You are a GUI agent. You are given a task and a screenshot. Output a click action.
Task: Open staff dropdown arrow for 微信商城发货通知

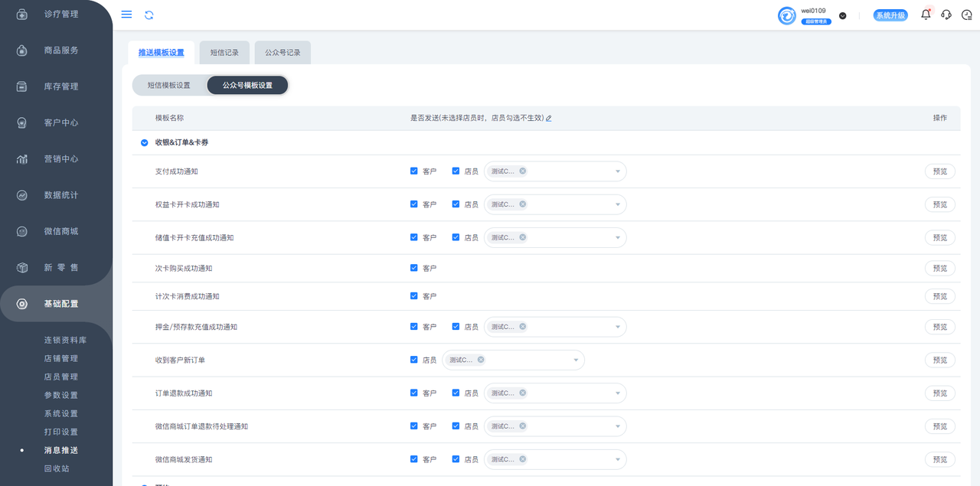point(618,459)
